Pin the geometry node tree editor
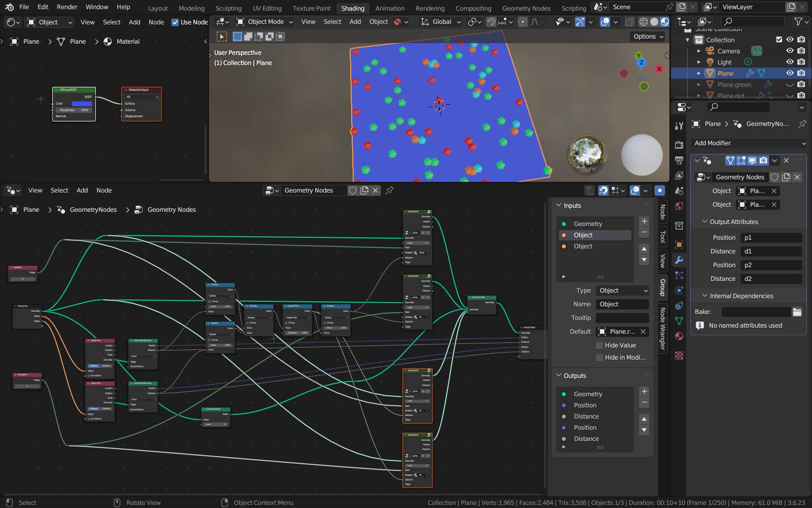The width and height of the screenshot is (812, 508). 389,190
